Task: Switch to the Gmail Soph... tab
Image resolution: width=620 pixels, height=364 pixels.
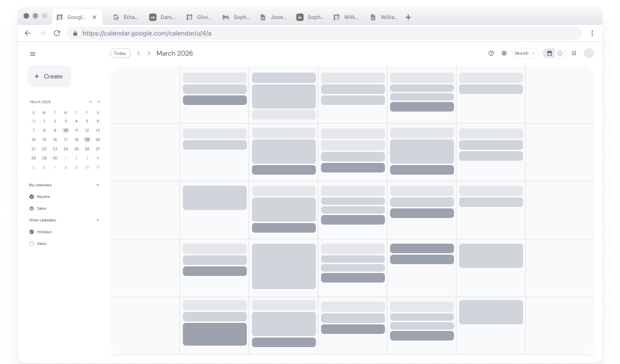Action: (236, 18)
